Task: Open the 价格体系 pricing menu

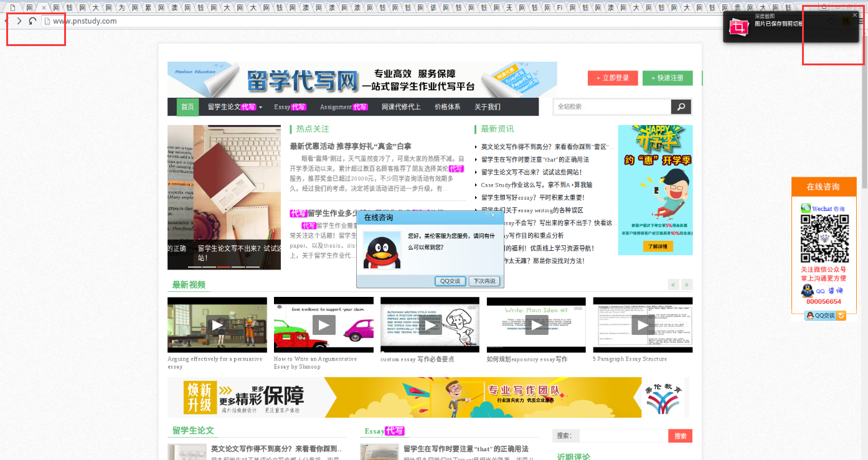Action: [448, 107]
